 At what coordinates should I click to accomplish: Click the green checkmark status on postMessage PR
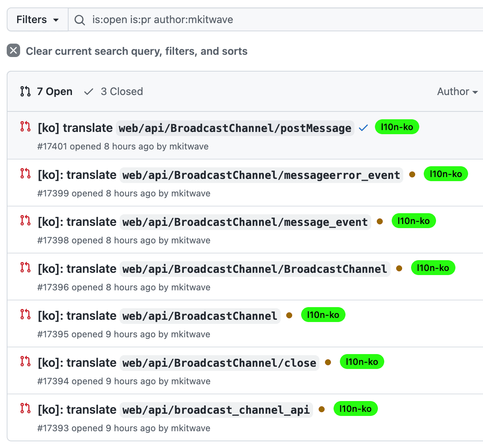point(363,128)
